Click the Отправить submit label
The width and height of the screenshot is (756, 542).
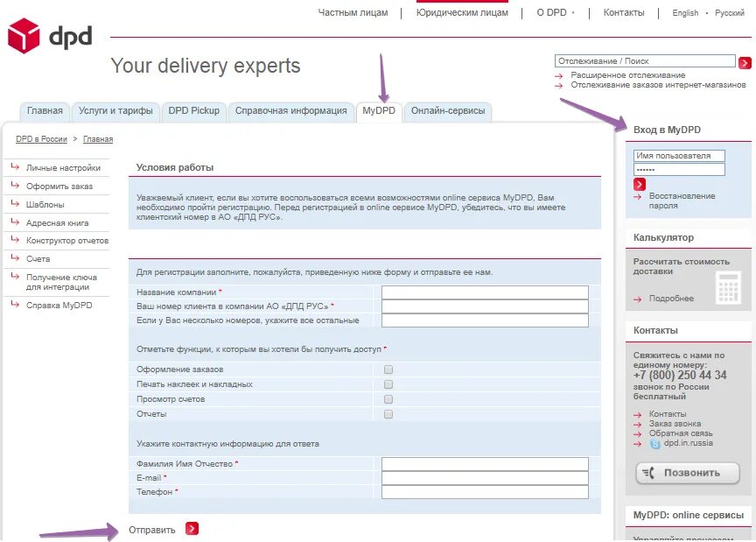152,530
